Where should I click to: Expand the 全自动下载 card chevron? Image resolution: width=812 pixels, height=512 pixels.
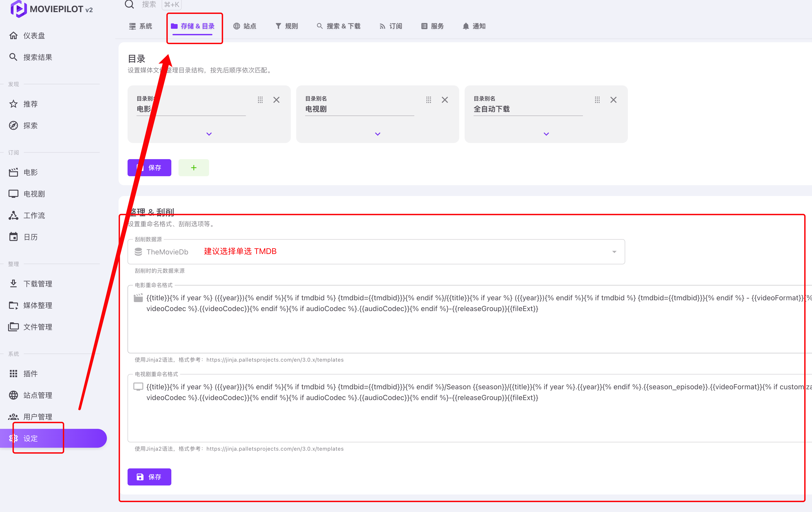pos(546,134)
